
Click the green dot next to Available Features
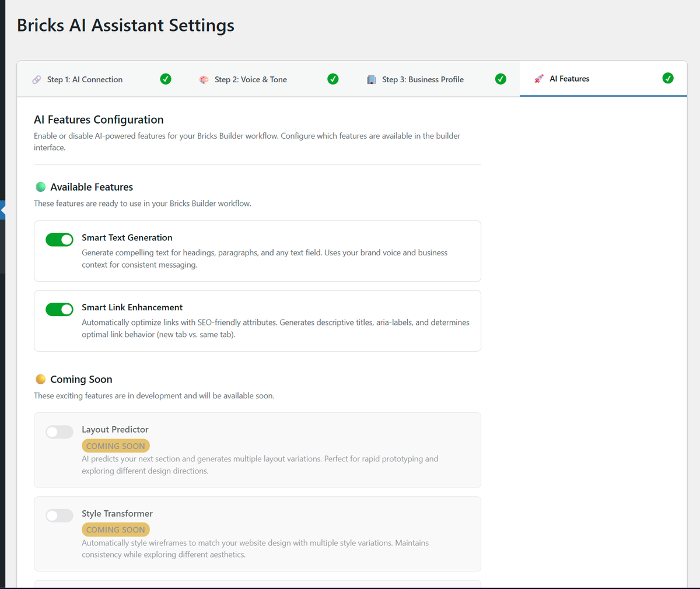pyautogui.click(x=41, y=187)
